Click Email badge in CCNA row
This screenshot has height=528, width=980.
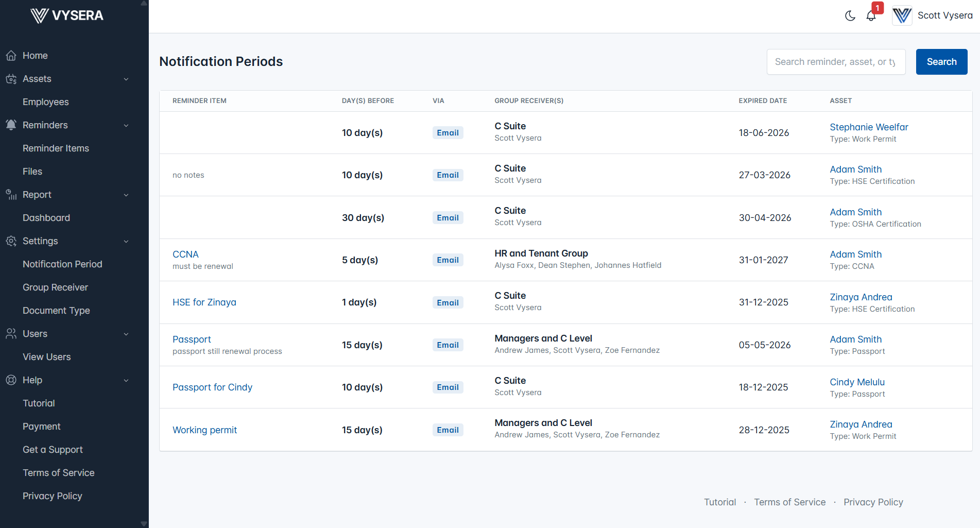(x=448, y=260)
